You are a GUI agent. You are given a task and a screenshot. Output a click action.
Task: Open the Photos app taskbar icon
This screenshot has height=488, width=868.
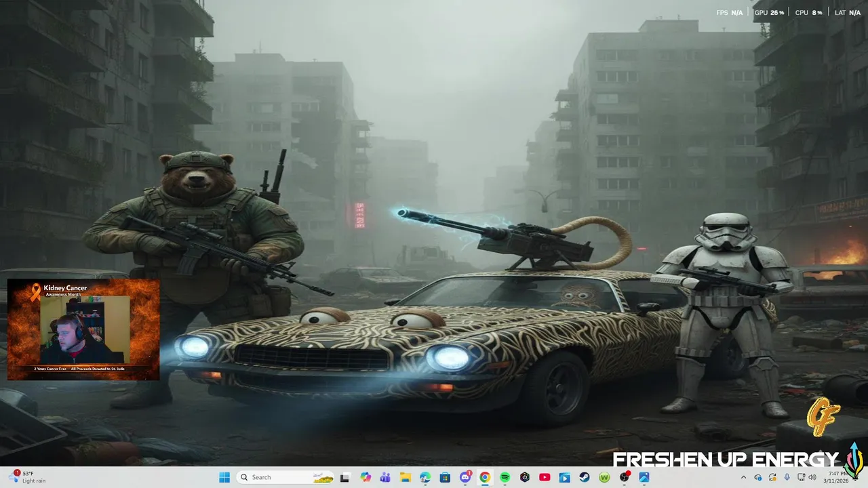644,477
